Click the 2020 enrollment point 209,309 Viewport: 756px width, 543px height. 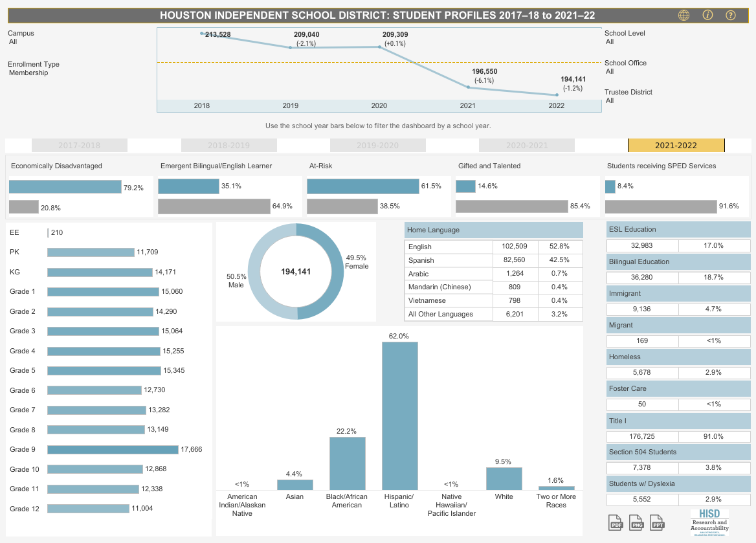(379, 47)
